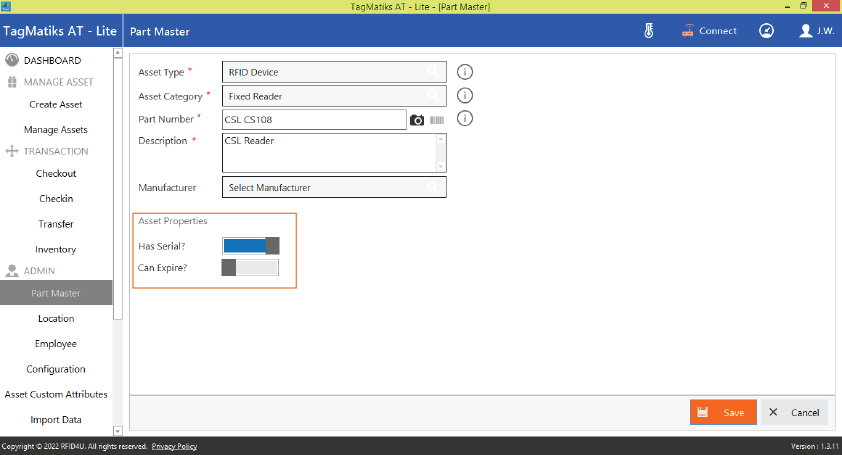Image resolution: width=842 pixels, height=455 pixels.
Task: Open the Asset Category dropdown
Action: click(334, 96)
